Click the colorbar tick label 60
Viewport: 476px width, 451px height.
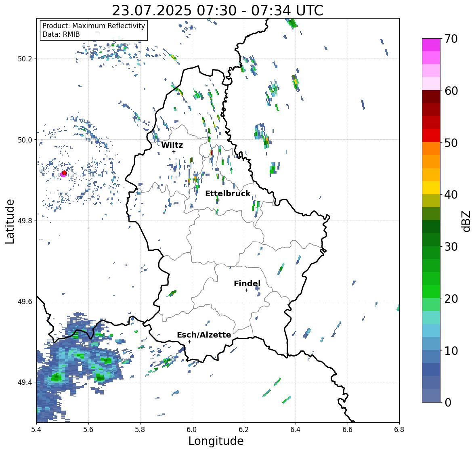click(451, 91)
